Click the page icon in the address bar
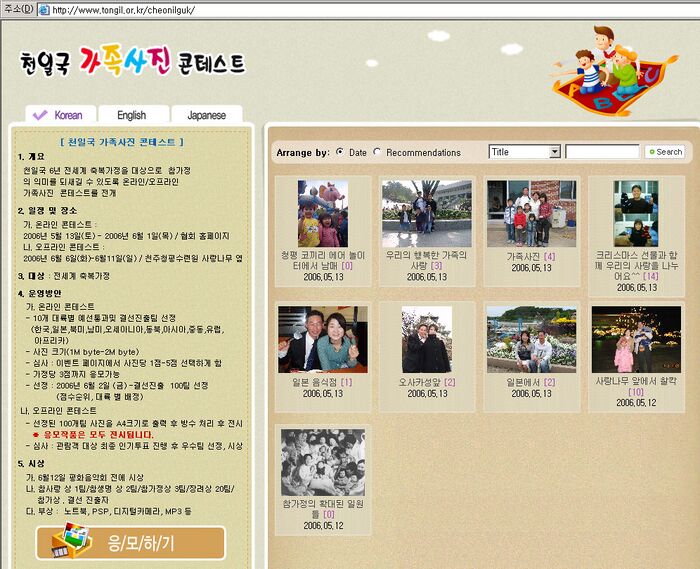 pyautogui.click(x=44, y=9)
